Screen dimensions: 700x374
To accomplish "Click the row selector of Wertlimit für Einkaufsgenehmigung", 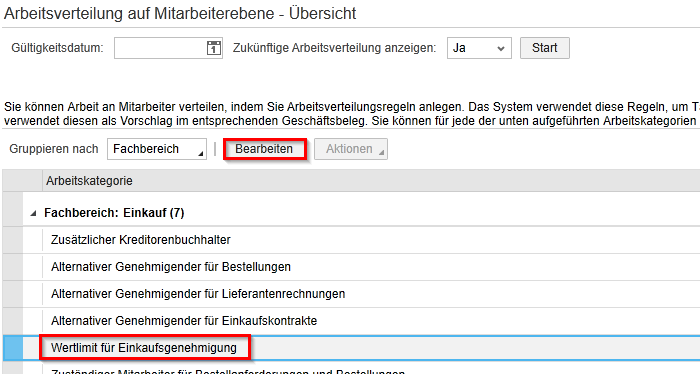I will coord(12,348).
